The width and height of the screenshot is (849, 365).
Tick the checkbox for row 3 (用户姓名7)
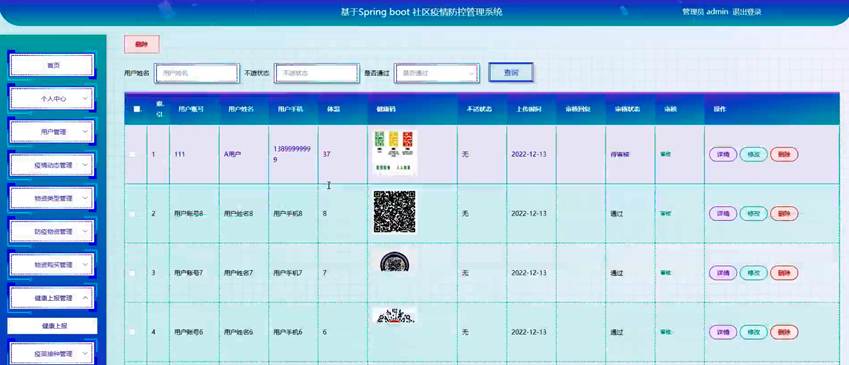[133, 273]
